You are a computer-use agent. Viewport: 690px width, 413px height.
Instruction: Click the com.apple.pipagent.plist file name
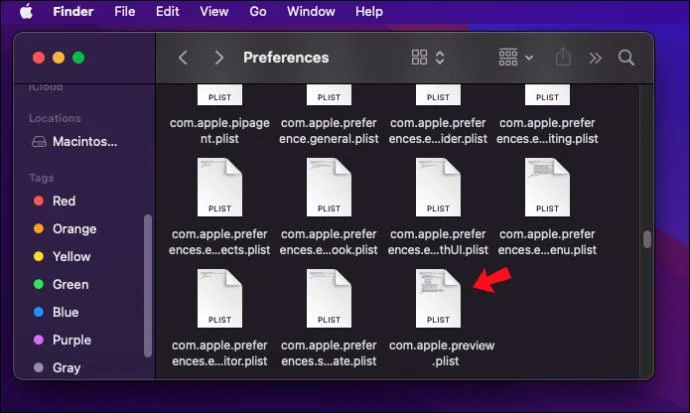(220, 131)
